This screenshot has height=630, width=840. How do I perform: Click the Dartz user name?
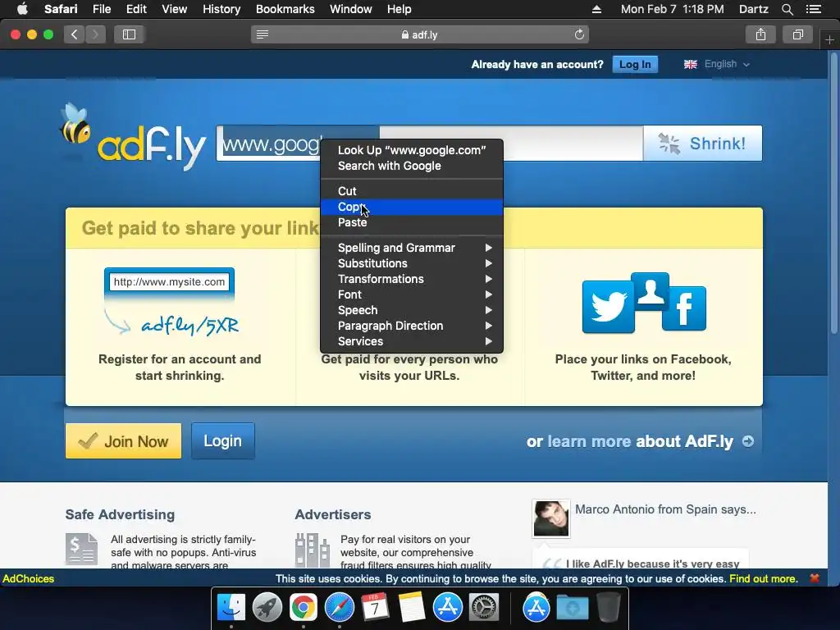tap(753, 9)
